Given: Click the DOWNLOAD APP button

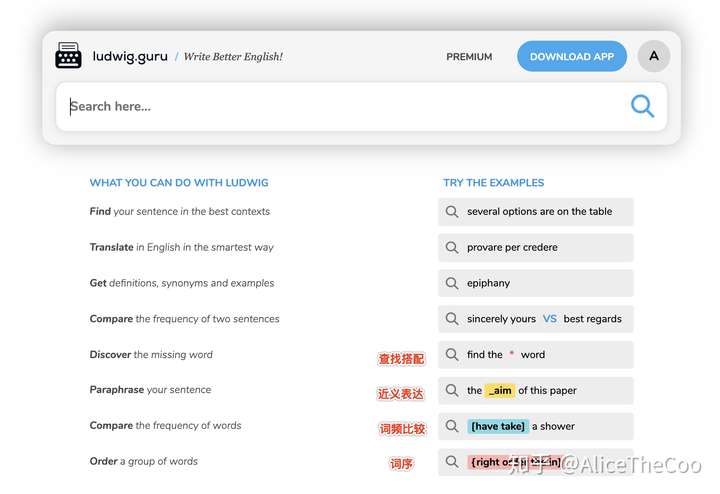Looking at the screenshot, I should [572, 56].
